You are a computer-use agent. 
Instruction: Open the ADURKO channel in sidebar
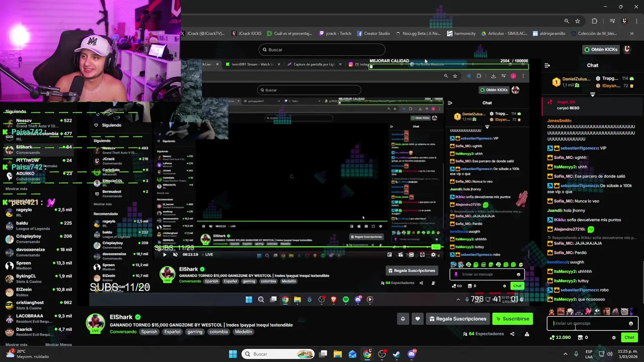pyautogui.click(x=38, y=176)
